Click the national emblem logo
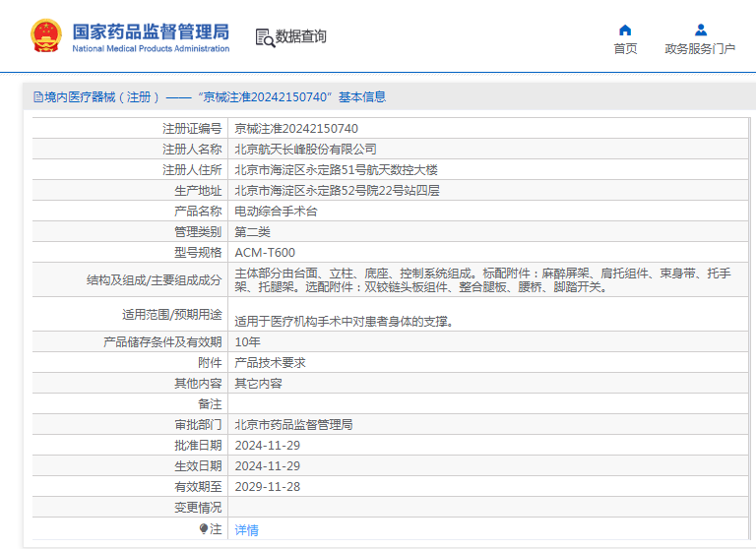 click(x=46, y=35)
